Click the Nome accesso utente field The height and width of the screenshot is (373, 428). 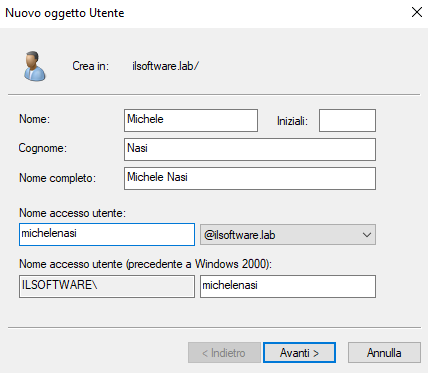coord(107,234)
